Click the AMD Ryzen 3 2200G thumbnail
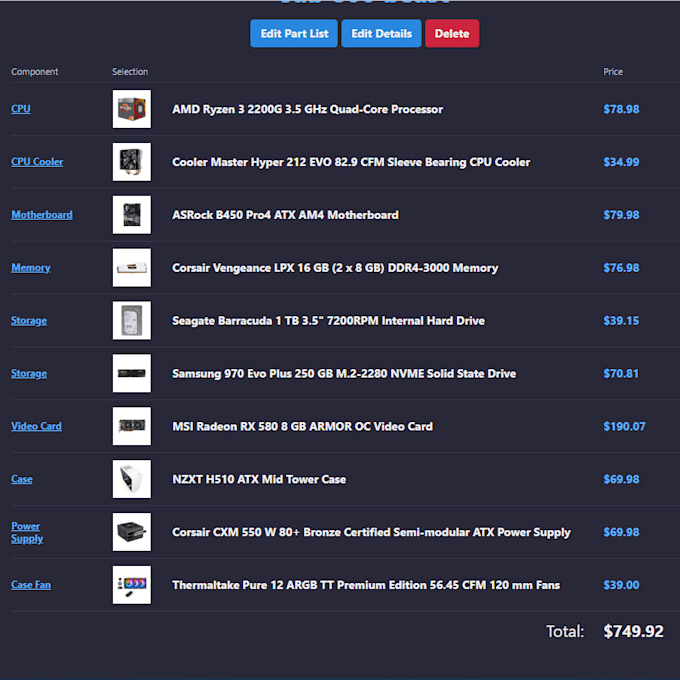 point(132,109)
